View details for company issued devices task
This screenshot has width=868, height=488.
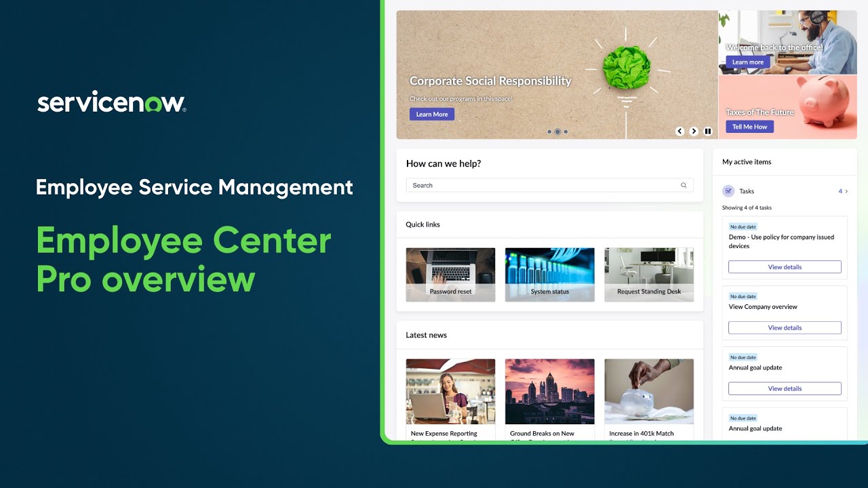tap(785, 266)
